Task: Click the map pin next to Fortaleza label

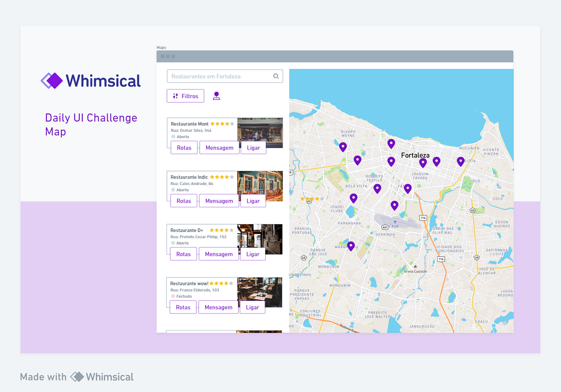Action: click(423, 163)
